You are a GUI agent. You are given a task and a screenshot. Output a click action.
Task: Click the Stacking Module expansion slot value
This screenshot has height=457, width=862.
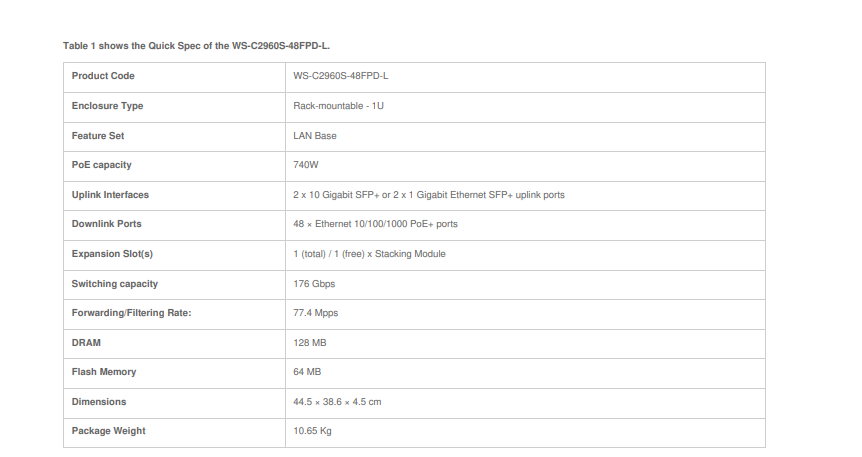(x=369, y=254)
